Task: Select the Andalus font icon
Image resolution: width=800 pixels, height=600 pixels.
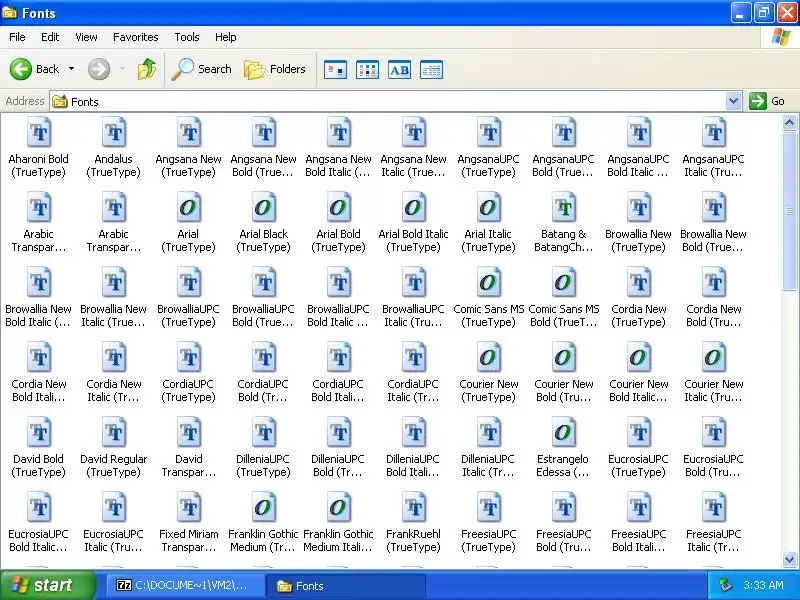Action: coord(114,133)
